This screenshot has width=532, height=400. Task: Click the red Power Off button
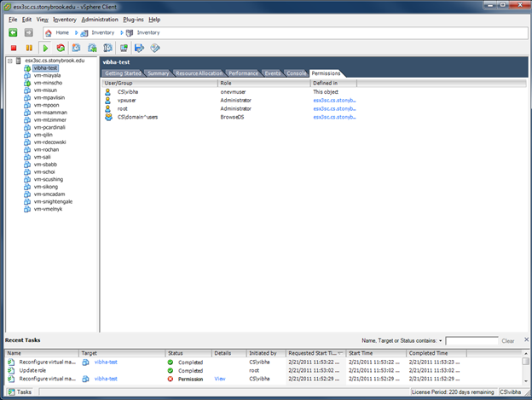click(14, 48)
